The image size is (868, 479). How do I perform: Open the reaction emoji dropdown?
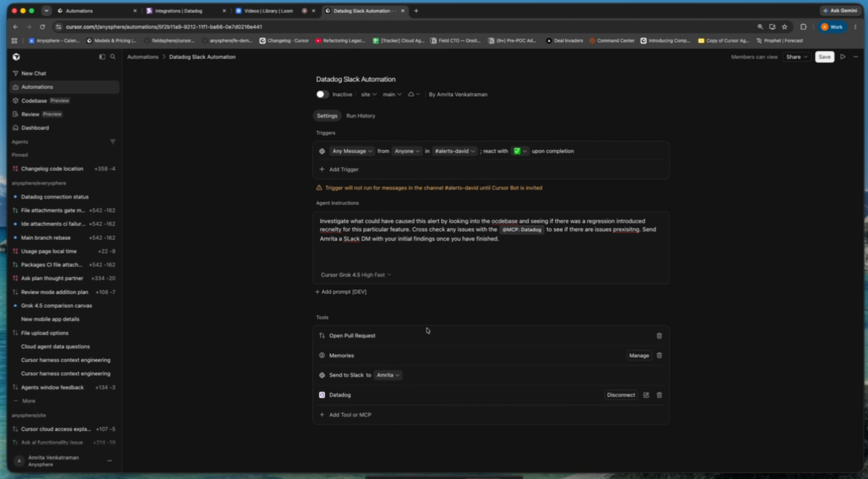(520, 151)
